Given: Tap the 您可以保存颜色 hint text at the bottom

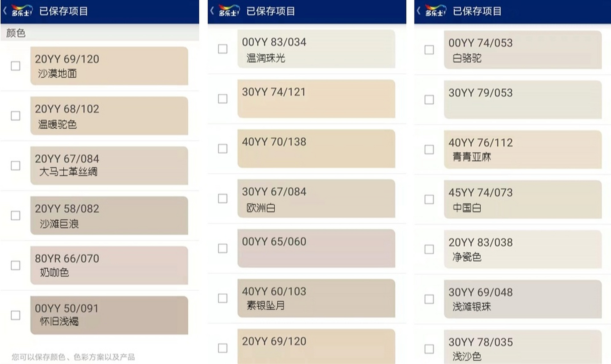Looking at the screenshot, I should click(x=73, y=357).
